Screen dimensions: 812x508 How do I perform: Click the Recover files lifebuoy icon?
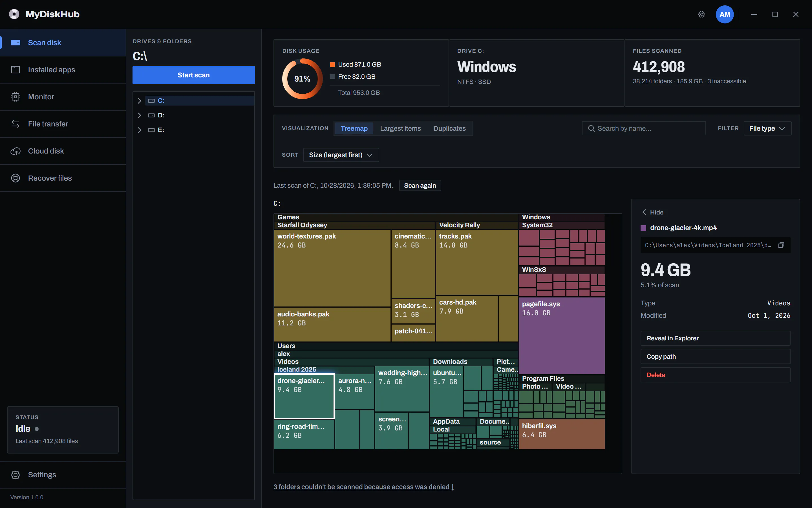(16, 178)
